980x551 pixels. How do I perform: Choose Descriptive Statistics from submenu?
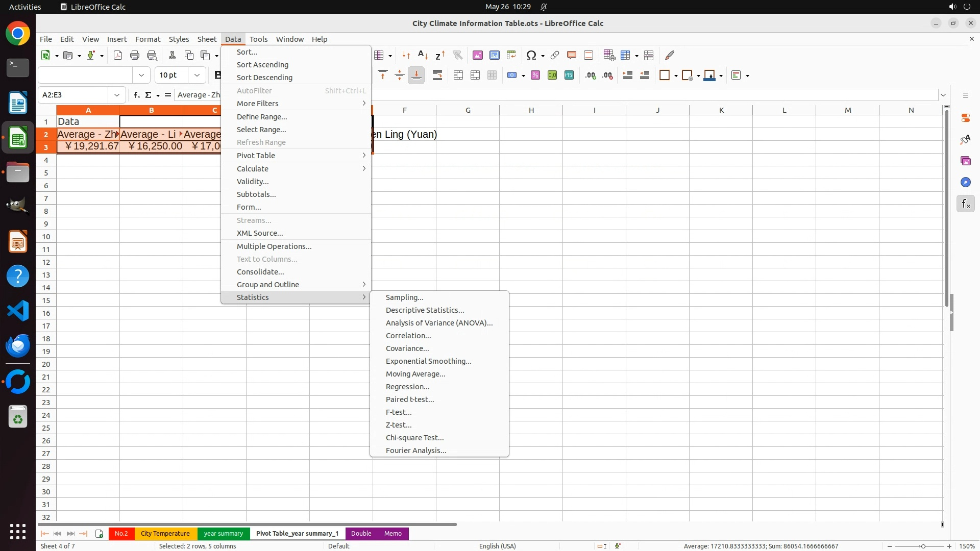click(x=425, y=310)
